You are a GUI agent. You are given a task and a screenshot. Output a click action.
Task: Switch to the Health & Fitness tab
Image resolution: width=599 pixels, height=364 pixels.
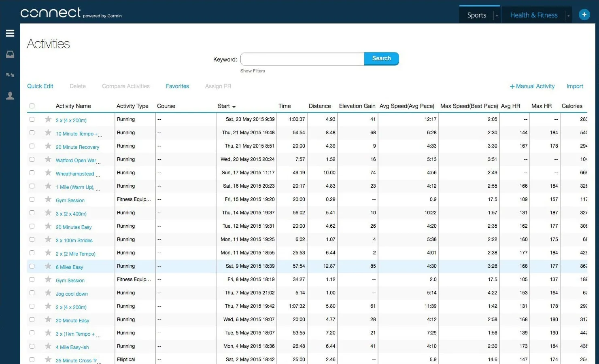pyautogui.click(x=533, y=15)
